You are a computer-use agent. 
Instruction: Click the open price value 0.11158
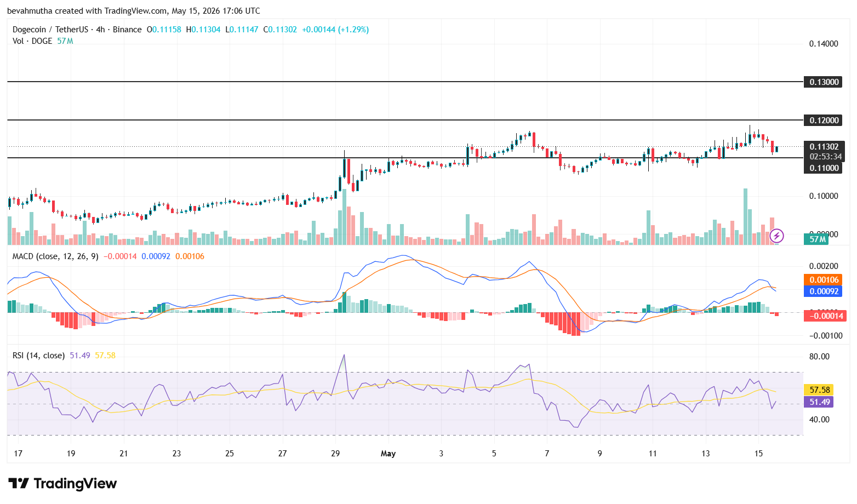coord(167,30)
